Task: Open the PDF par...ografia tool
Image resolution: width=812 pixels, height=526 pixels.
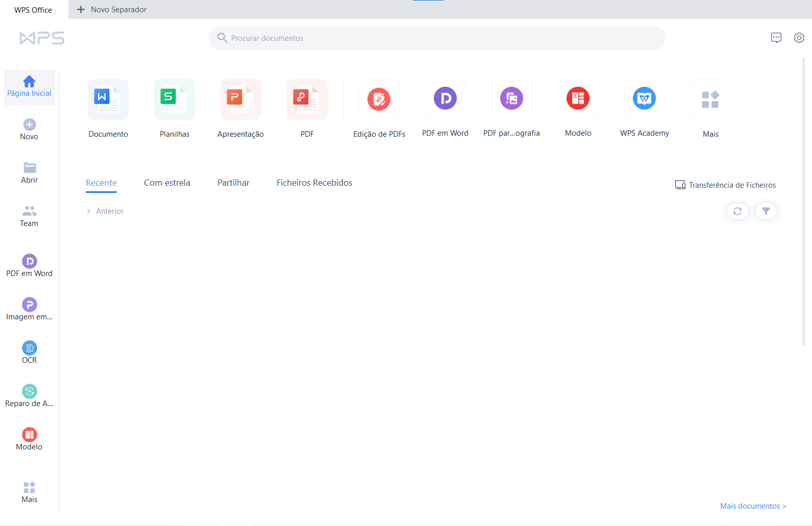Action: click(512, 98)
